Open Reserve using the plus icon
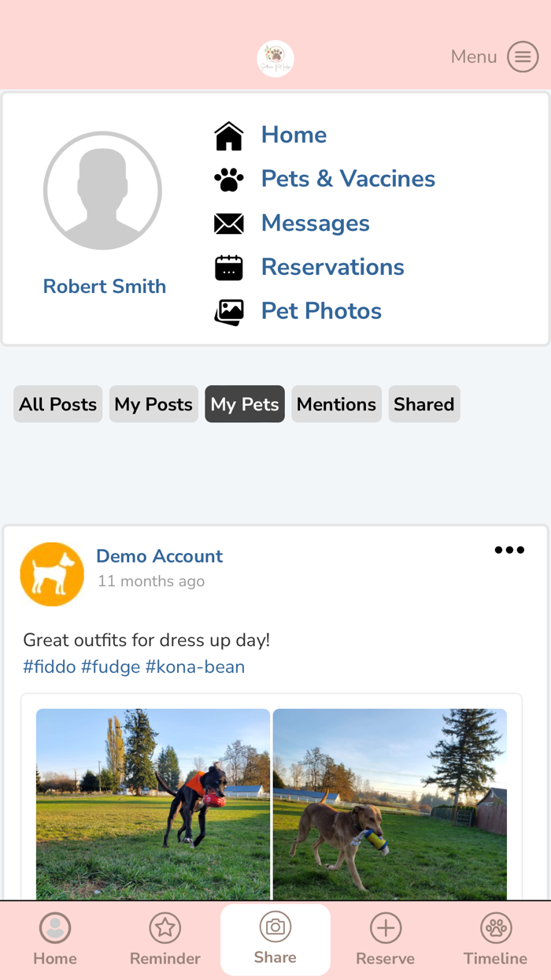 (385, 928)
